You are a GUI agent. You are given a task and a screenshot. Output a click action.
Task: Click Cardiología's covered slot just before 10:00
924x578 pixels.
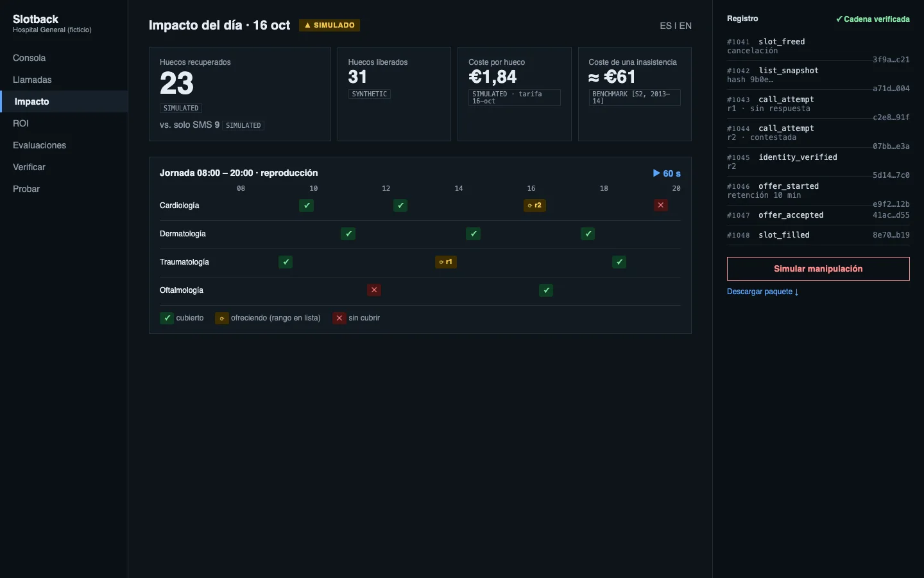307,206
